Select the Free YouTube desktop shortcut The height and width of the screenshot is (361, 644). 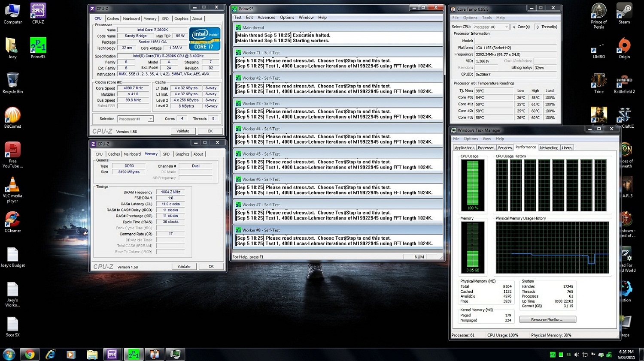pos(12,155)
